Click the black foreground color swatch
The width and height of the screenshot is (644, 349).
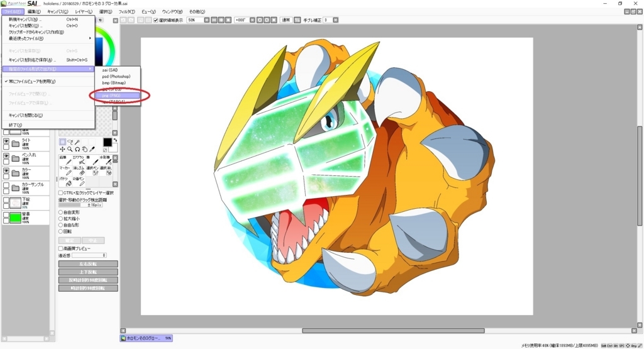(x=107, y=142)
